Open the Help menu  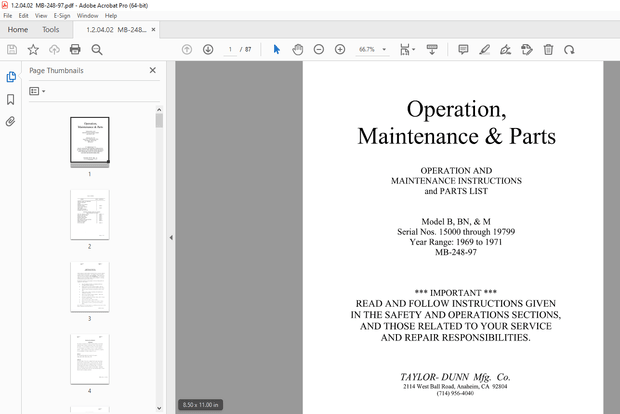[x=111, y=16]
